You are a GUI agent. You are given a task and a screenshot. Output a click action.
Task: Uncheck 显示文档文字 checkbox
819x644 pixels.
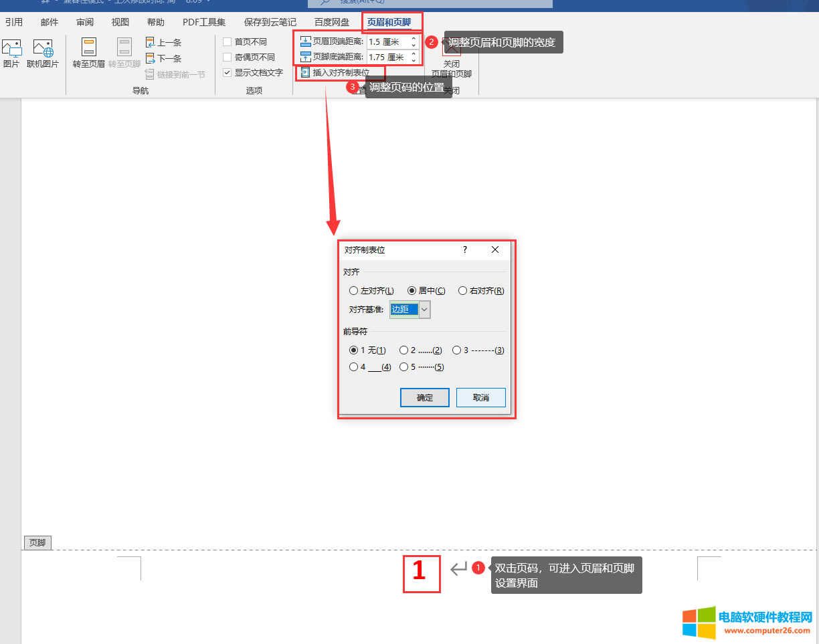click(x=227, y=72)
